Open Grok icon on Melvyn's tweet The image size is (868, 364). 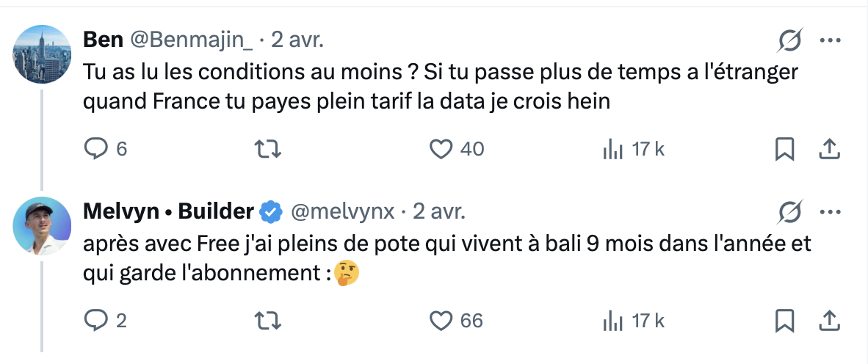click(789, 214)
